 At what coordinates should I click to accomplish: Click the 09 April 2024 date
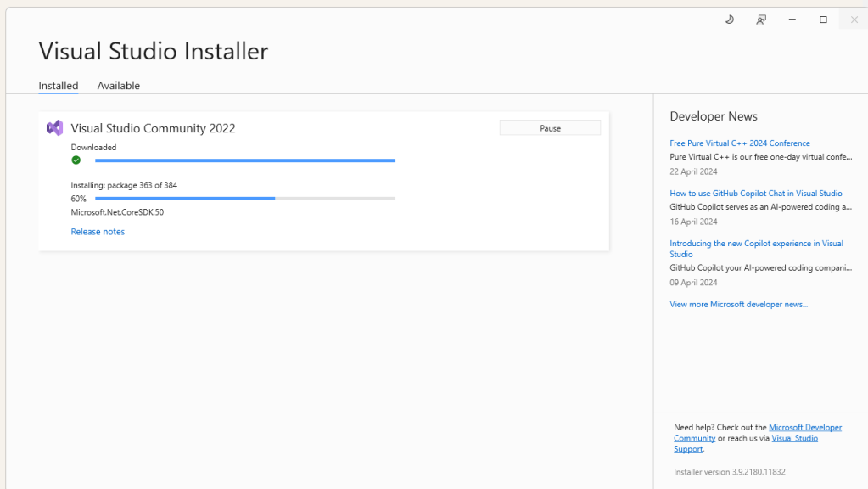[x=693, y=283]
